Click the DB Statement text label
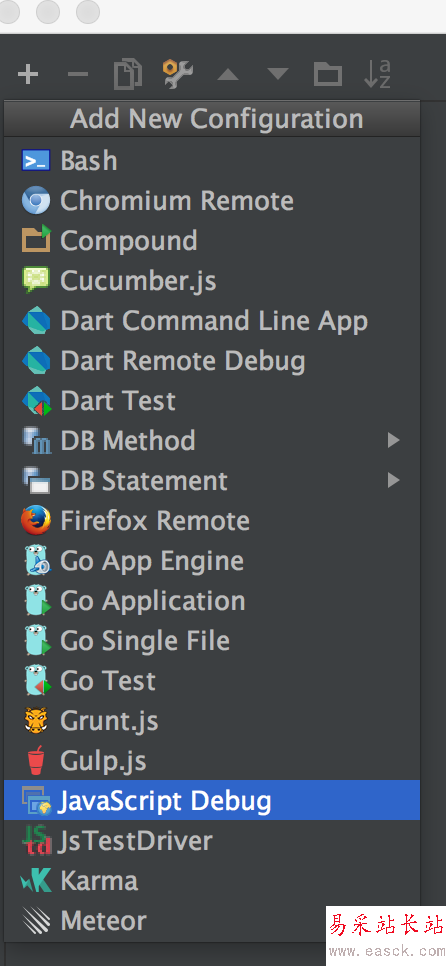This screenshot has width=446, height=966. [x=144, y=481]
